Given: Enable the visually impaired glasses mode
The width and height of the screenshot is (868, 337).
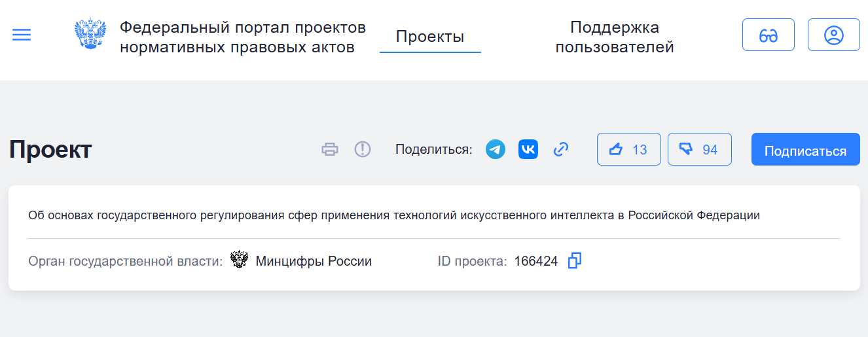Looking at the screenshot, I should [x=768, y=35].
